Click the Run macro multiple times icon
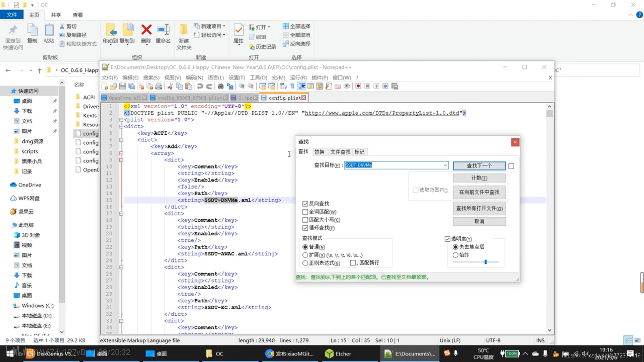This screenshot has height=362, width=644. coord(385,86)
